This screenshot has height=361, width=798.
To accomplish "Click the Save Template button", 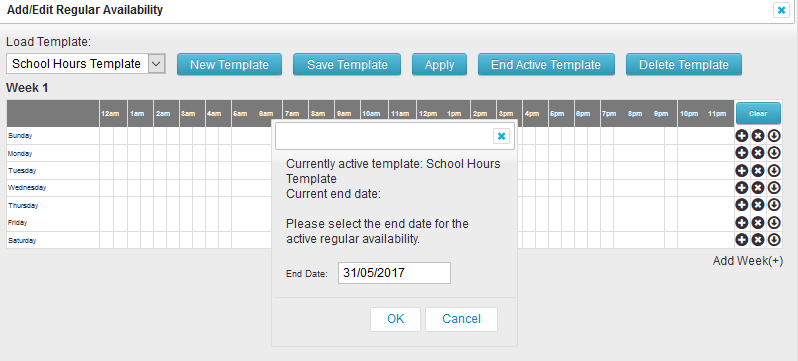I will point(347,65).
